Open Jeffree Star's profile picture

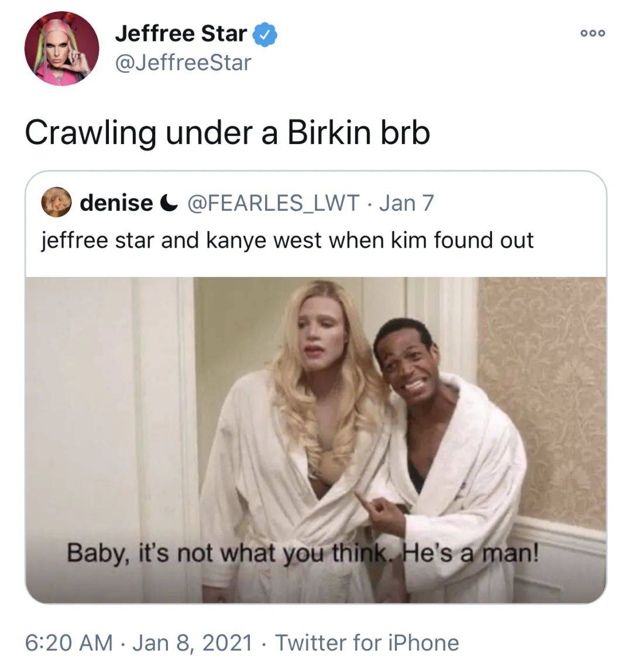pos(61,49)
